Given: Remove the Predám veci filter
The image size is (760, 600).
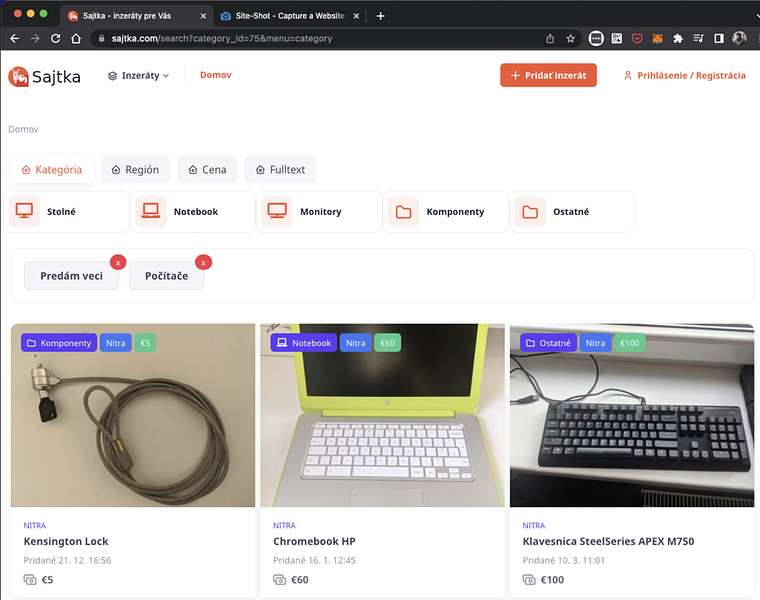Looking at the screenshot, I should [x=118, y=262].
